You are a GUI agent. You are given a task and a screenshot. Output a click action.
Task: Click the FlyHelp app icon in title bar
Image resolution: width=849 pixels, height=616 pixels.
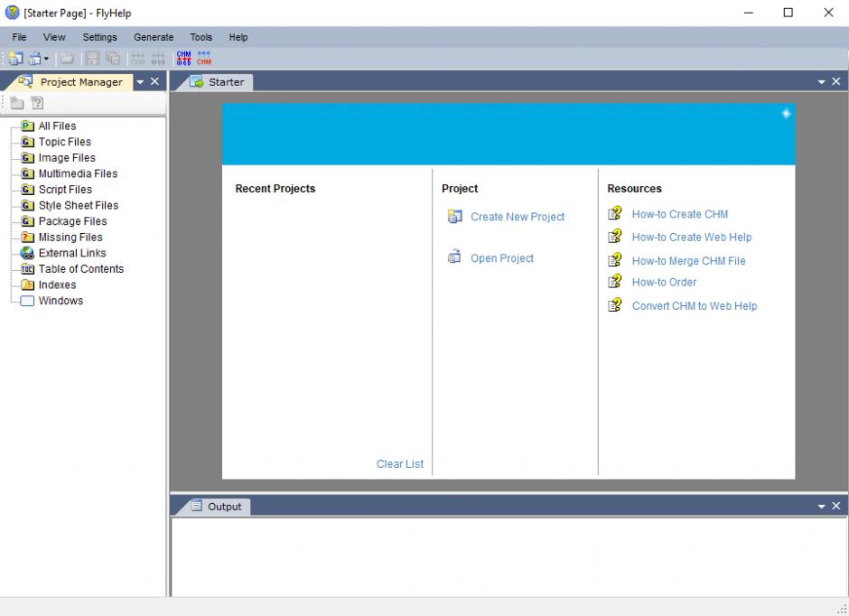tap(12, 12)
